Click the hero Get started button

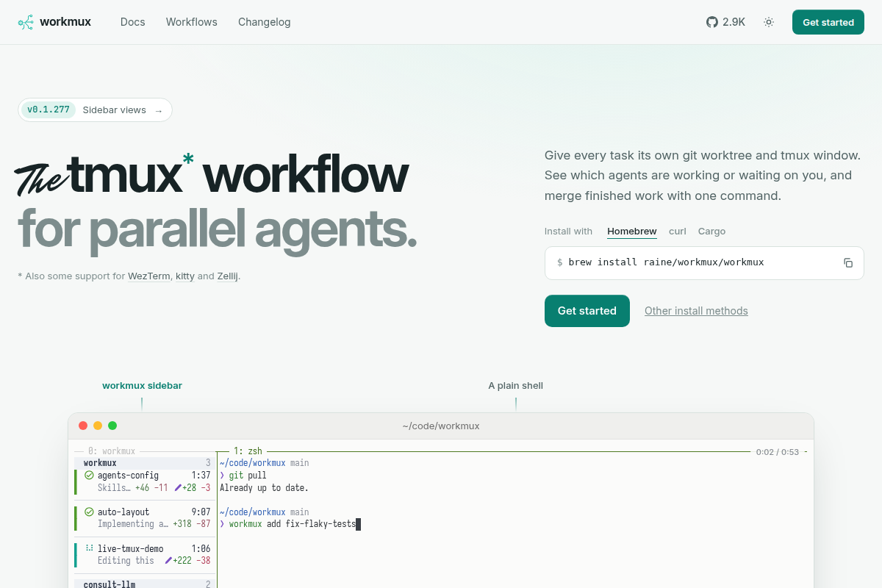[587, 311]
